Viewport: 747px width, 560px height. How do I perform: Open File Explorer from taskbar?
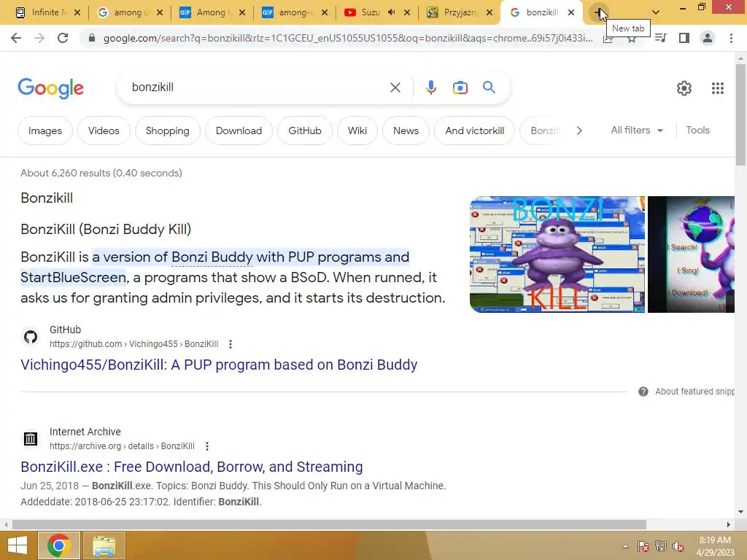point(104,545)
